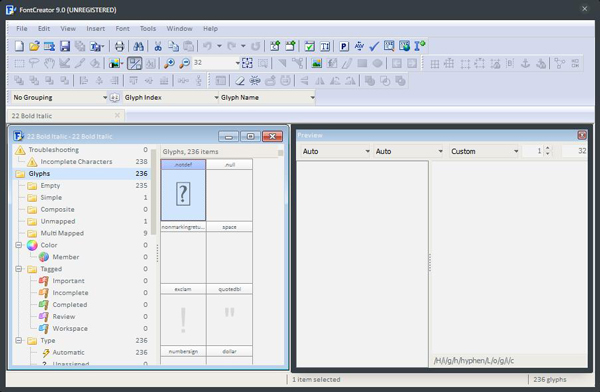The width and height of the screenshot is (600, 392).
Task: Open the Preview panel via P icon
Action: point(344,46)
